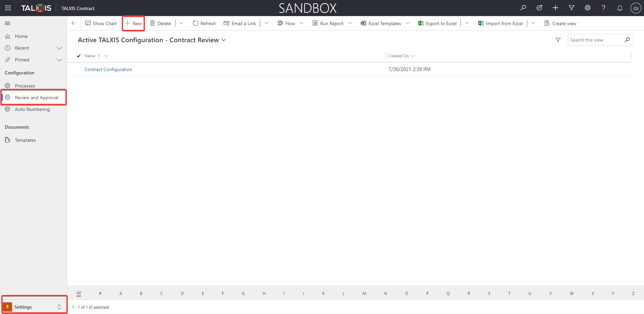Open the view filter funnel icon
This screenshot has width=644, height=314.
click(558, 40)
